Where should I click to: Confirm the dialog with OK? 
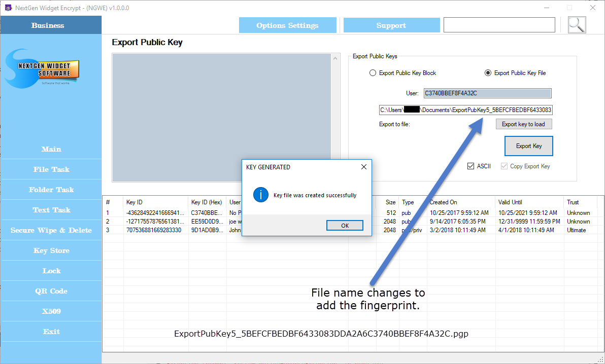(x=345, y=226)
